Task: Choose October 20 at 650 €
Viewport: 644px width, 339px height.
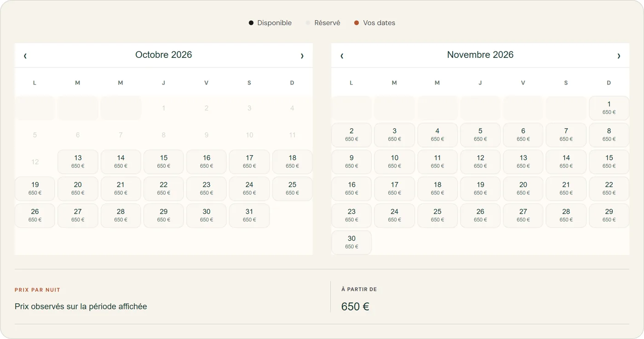Action: pos(78,189)
